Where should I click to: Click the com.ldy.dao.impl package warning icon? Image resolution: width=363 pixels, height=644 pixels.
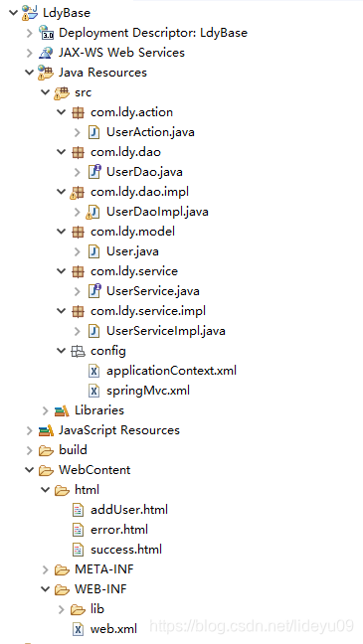[78, 192]
